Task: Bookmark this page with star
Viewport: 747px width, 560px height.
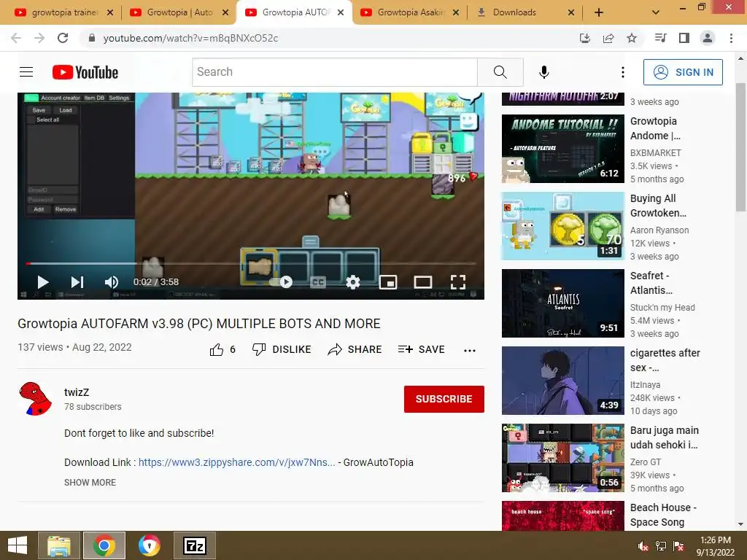Action: click(632, 38)
